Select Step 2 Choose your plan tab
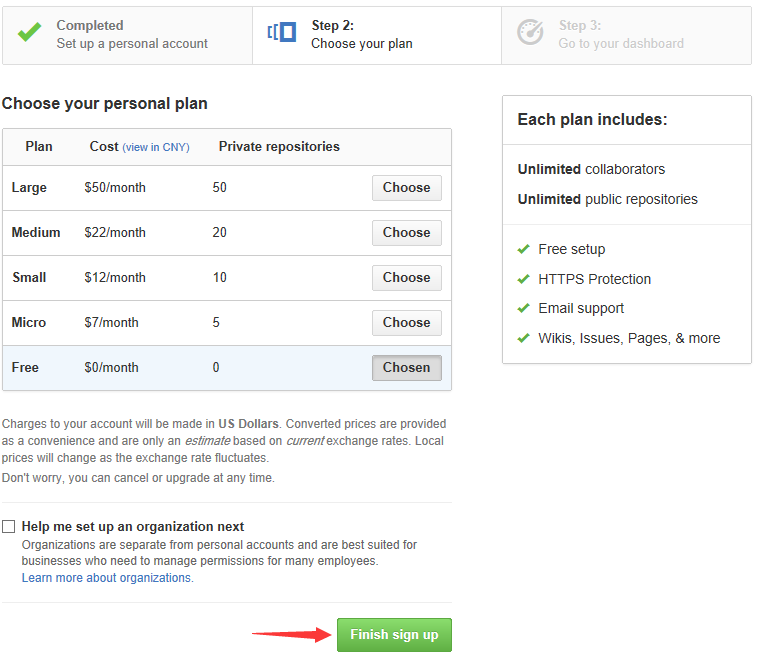Screen dimensions: 758x658 (377, 35)
